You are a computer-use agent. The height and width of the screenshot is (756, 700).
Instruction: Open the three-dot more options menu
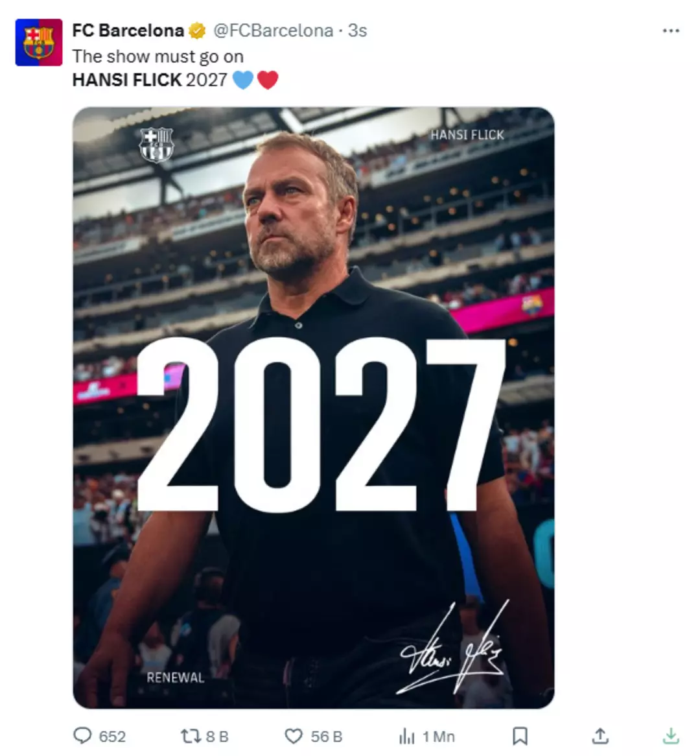click(x=671, y=31)
